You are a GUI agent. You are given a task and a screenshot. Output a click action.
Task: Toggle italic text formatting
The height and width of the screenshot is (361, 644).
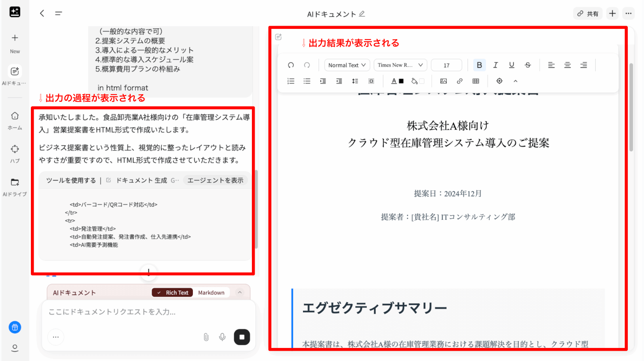point(495,65)
